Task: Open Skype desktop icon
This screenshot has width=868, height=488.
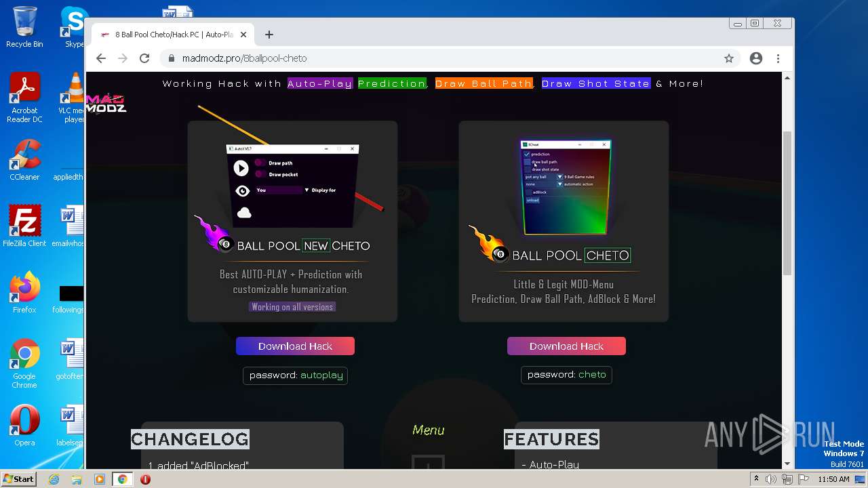Action: point(73,27)
